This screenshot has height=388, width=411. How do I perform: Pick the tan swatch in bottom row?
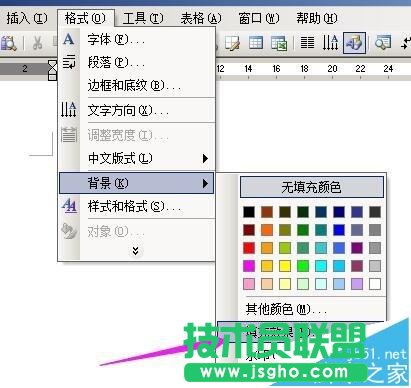click(267, 284)
